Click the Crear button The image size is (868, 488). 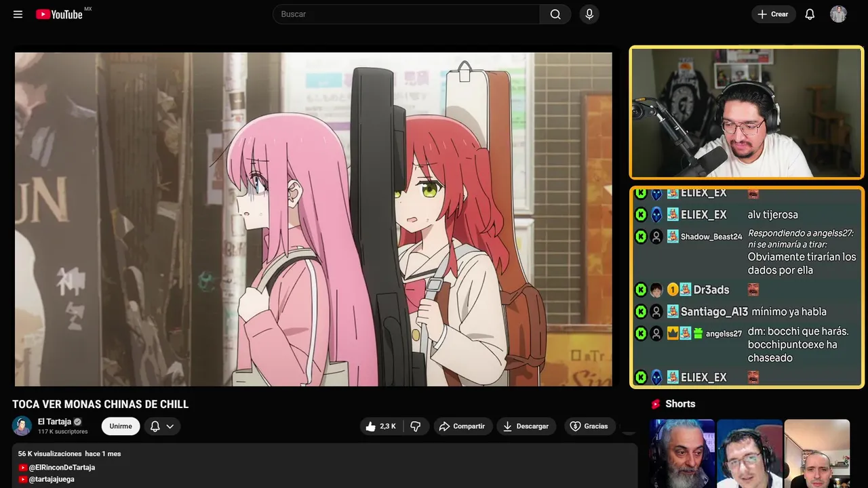[x=773, y=14]
